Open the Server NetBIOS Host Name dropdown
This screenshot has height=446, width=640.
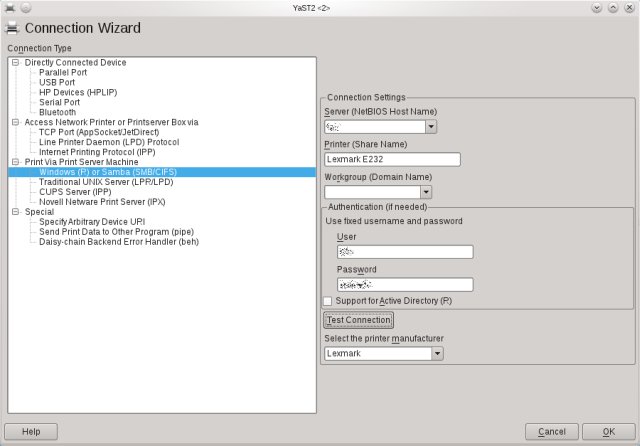(x=430, y=127)
